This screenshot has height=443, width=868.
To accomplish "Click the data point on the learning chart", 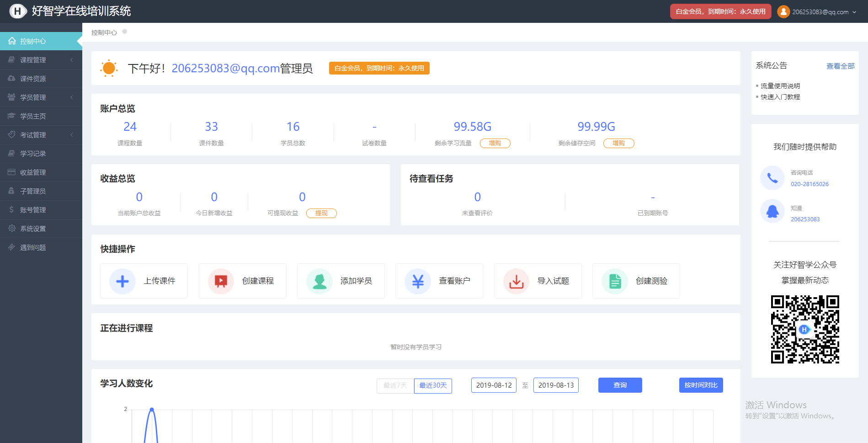I will (152, 409).
